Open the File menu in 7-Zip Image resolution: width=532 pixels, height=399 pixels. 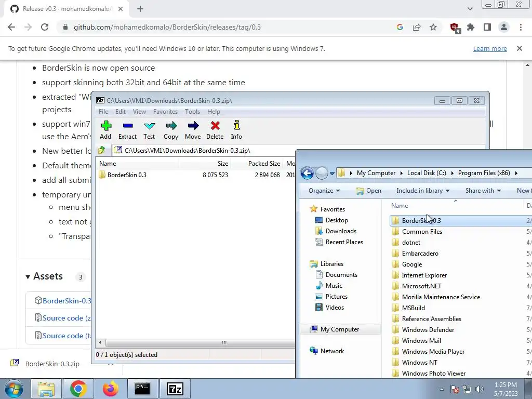click(103, 112)
